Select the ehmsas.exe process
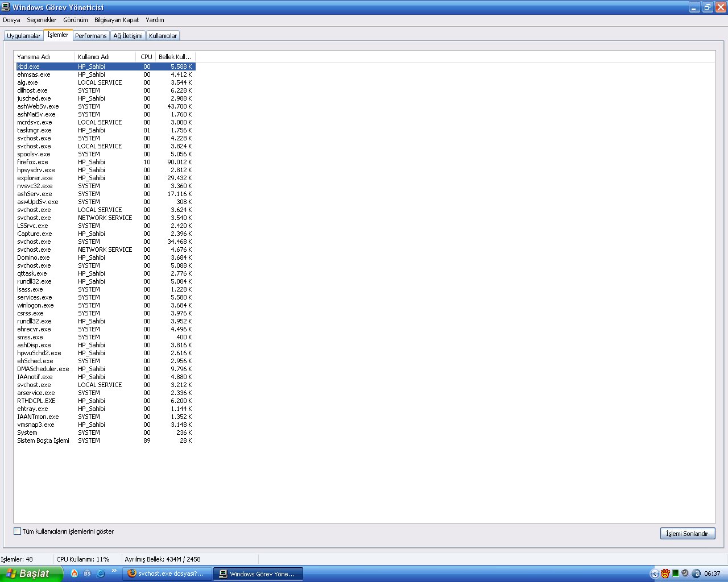Screen dimensions: 728x582 [105, 74]
